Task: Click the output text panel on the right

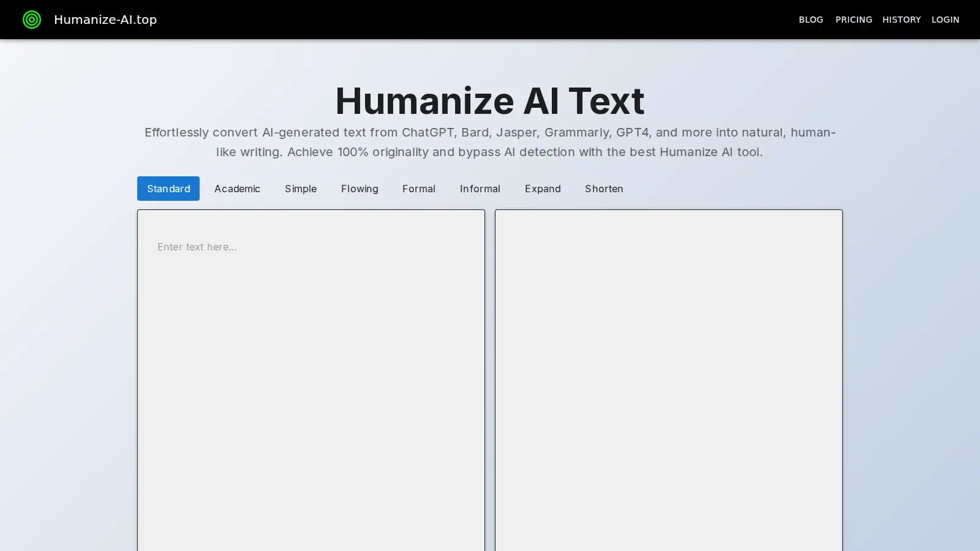Action: pos(668,367)
